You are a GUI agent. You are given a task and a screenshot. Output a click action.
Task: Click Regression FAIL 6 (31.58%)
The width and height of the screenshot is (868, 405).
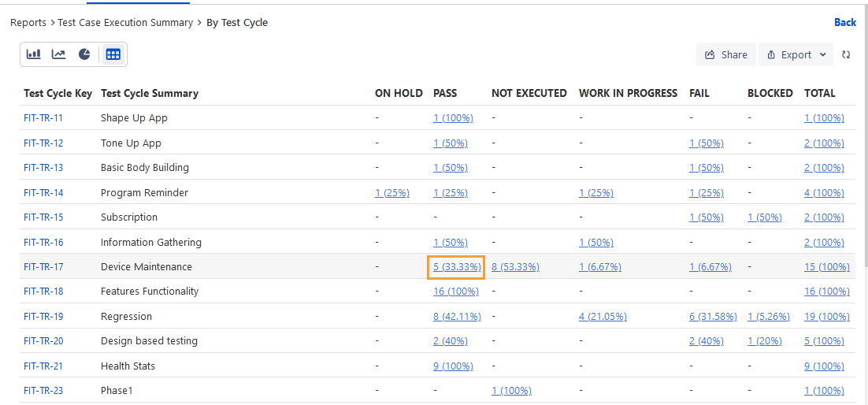(x=714, y=316)
